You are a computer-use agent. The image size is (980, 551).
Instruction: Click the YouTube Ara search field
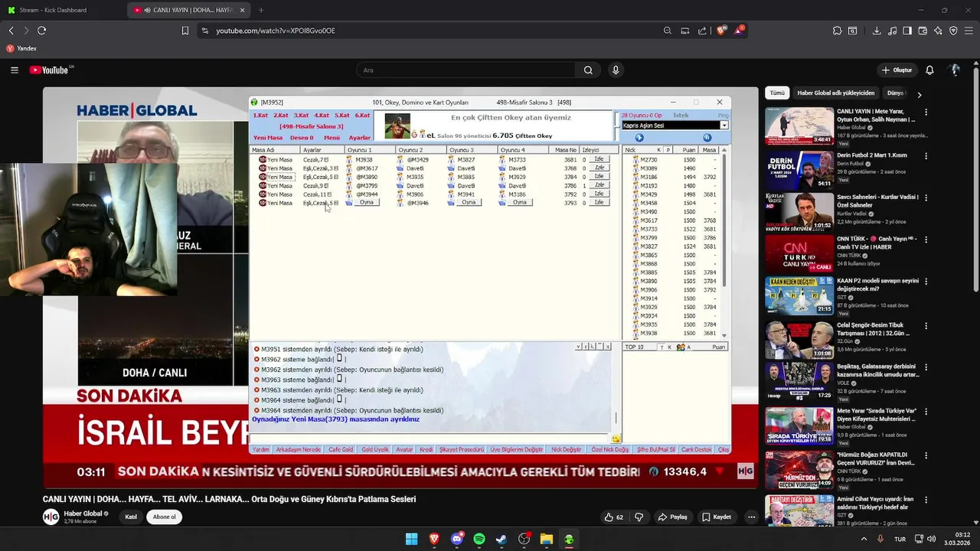click(466, 70)
